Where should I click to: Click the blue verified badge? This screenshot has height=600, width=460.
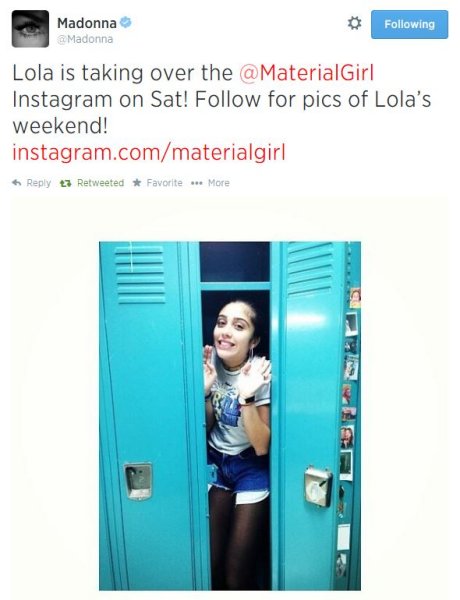click(126, 23)
